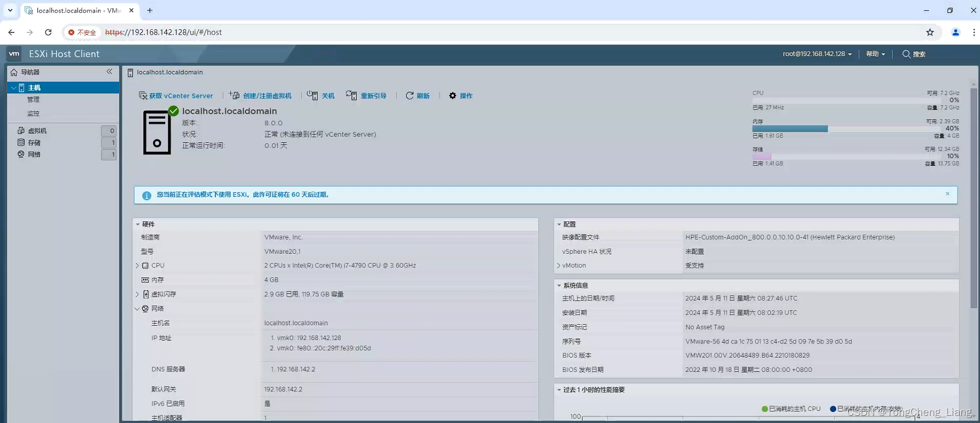Open a new browser tab
Viewport: 980px width, 423px height.
point(150,10)
